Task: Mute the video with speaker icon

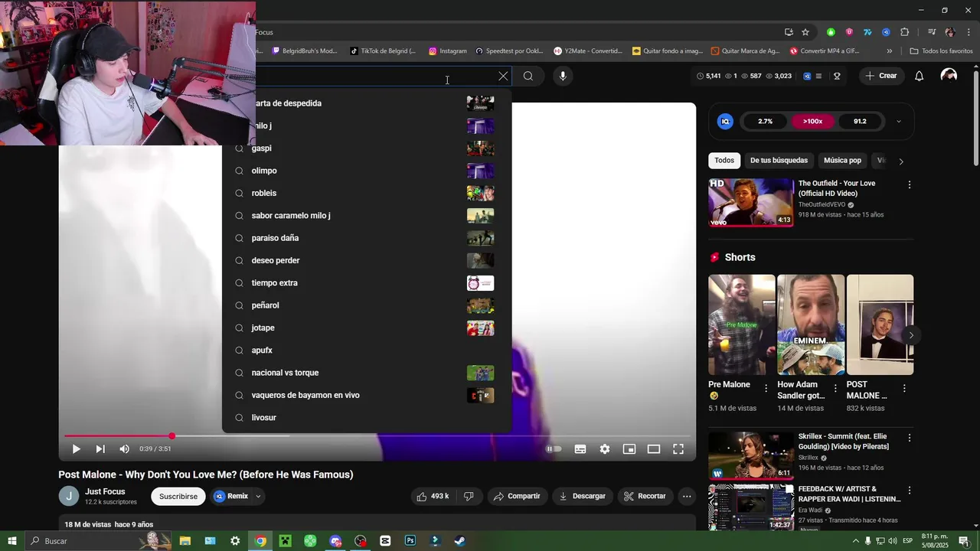Action: [125, 449]
